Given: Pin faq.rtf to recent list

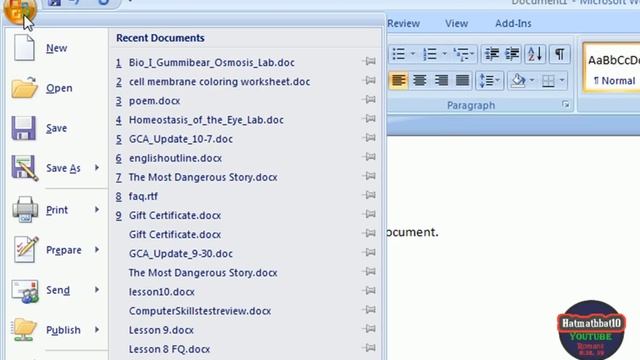Looking at the screenshot, I should [369, 196].
